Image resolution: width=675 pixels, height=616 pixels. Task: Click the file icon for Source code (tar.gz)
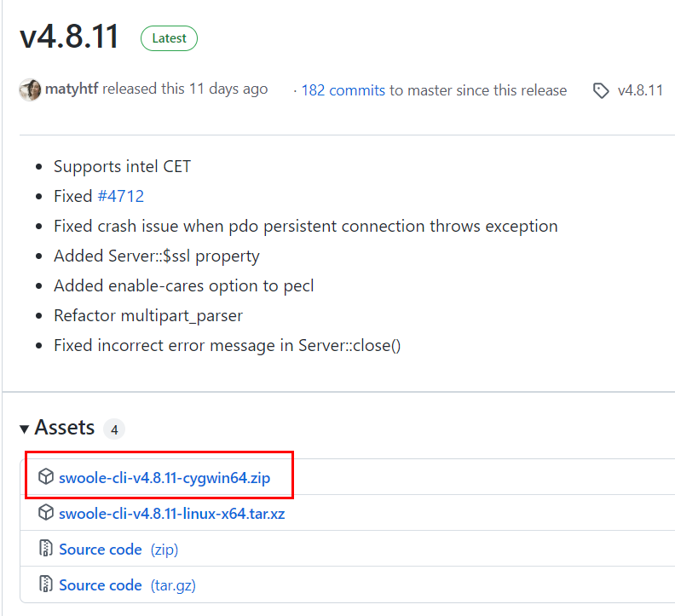point(46,584)
